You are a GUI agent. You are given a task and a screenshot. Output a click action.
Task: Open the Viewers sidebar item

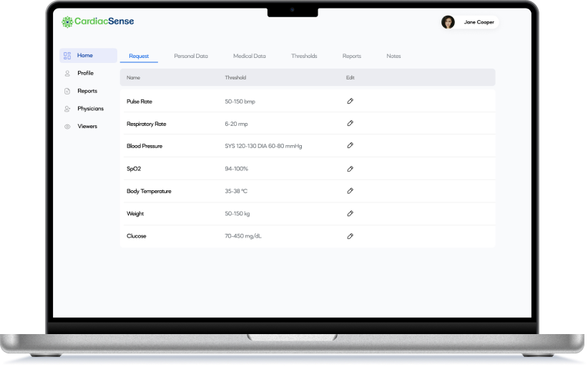pos(87,127)
